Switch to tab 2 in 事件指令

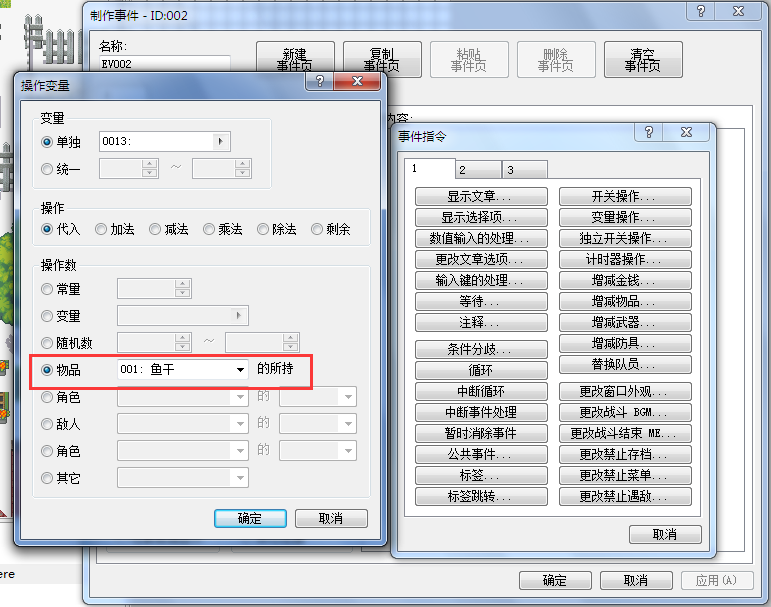pos(478,170)
